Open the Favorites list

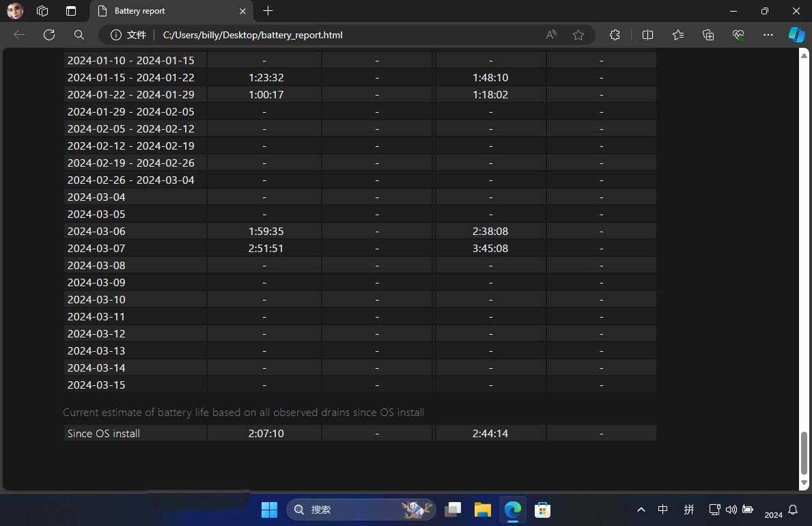coord(677,35)
